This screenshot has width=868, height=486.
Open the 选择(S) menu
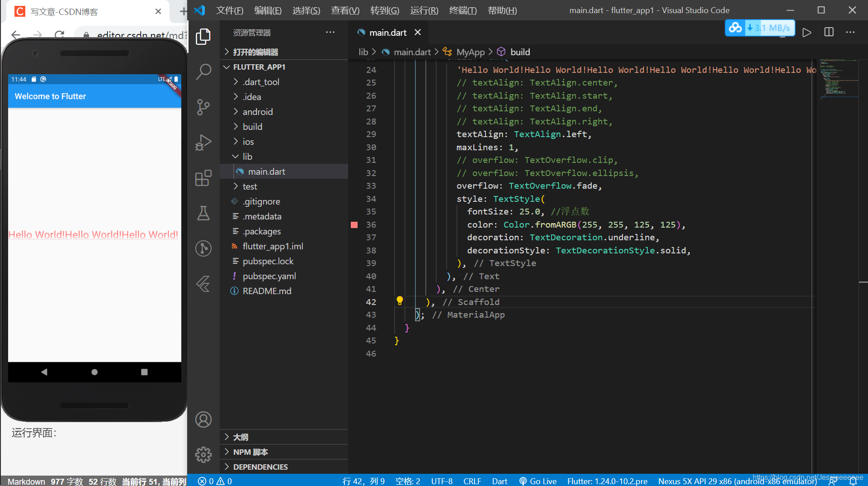[306, 10]
